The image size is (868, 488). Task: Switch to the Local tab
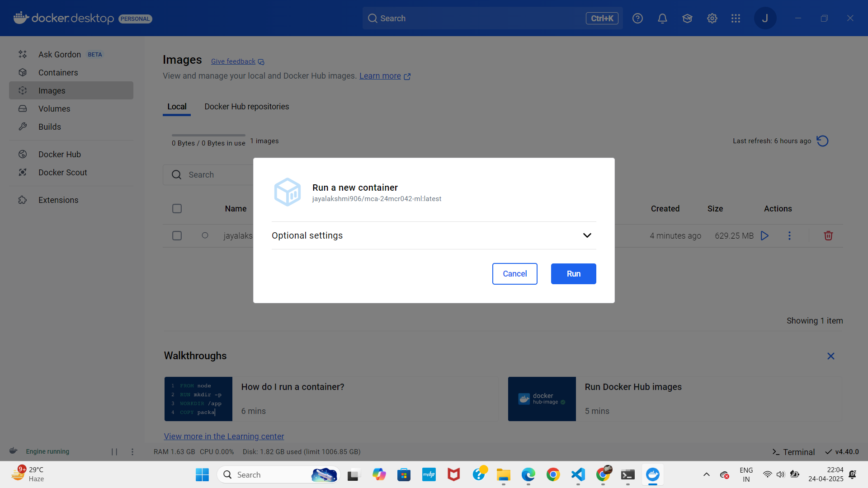177,107
